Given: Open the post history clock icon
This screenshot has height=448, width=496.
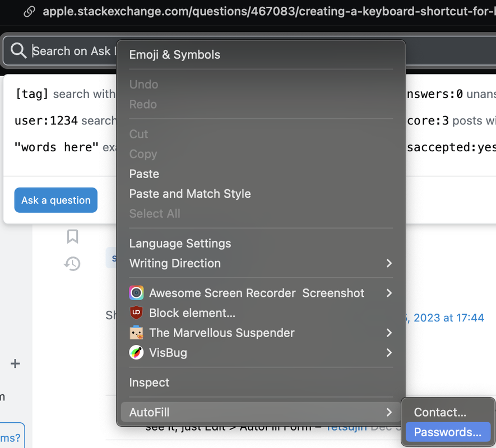Looking at the screenshot, I should 72,264.
